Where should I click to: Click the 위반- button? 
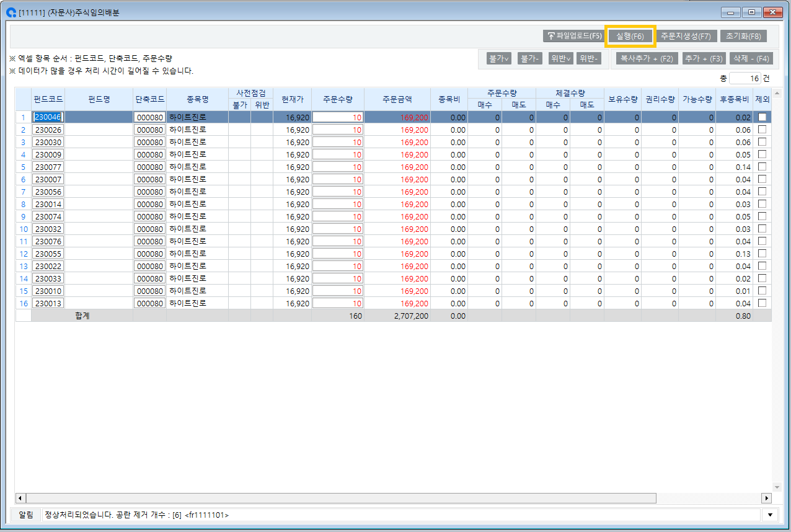pyautogui.click(x=588, y=58)
